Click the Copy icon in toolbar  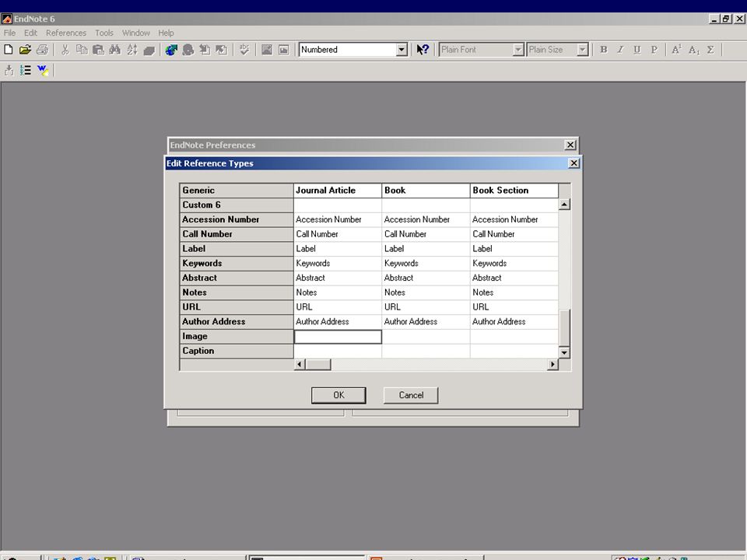[82, 50]
